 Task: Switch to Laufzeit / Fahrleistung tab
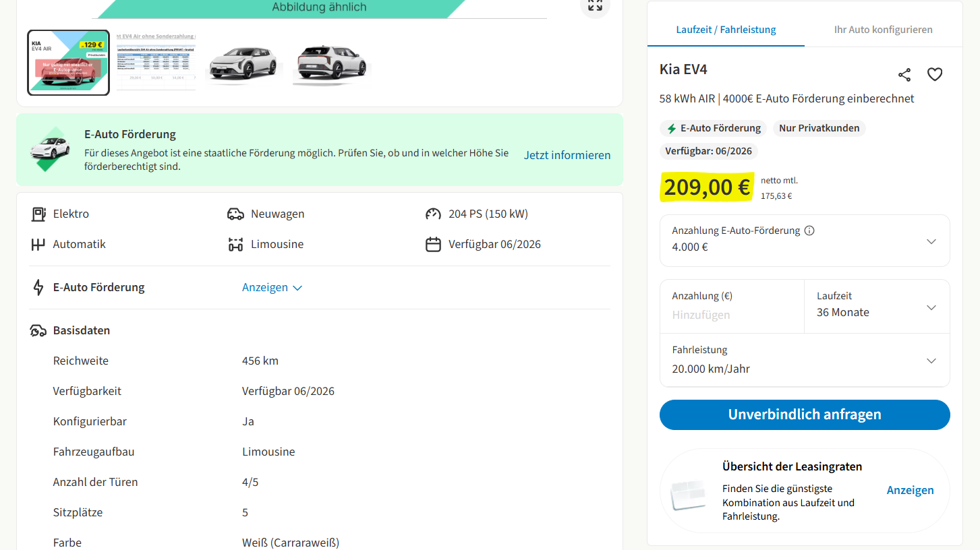(726, 30)
